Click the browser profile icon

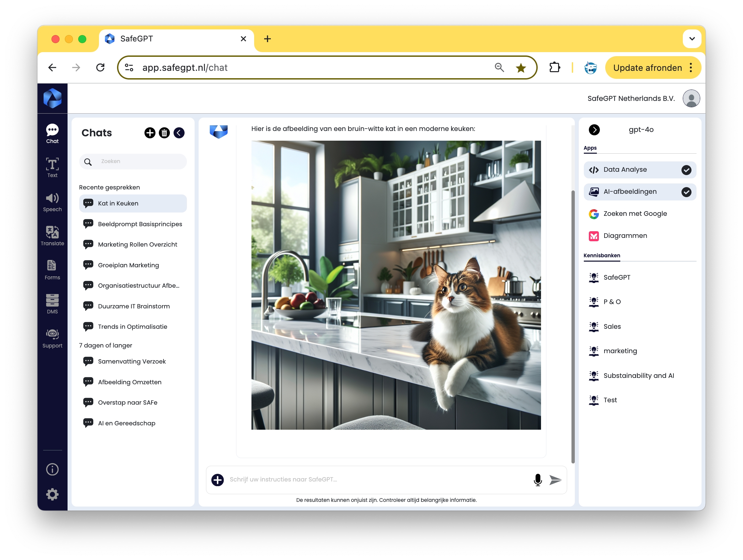point(591,67)
